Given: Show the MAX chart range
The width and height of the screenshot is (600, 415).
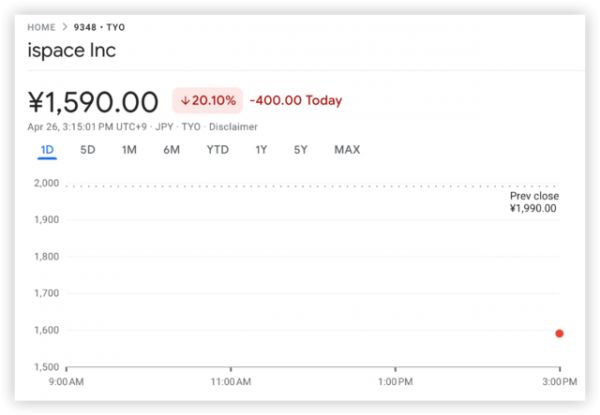Looking at the screenshot, I should click(x=347, y=150).
